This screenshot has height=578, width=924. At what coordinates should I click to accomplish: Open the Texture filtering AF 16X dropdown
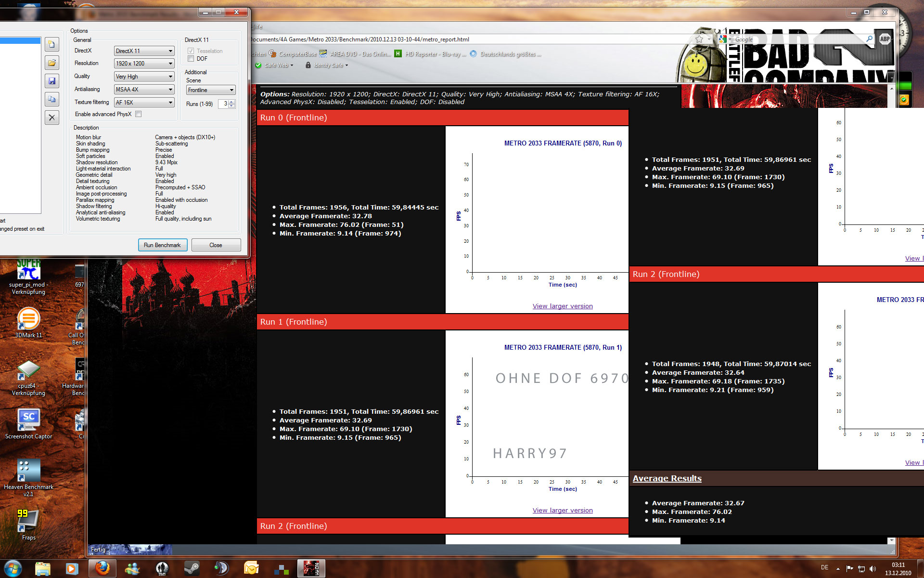(x=144, y=102)
